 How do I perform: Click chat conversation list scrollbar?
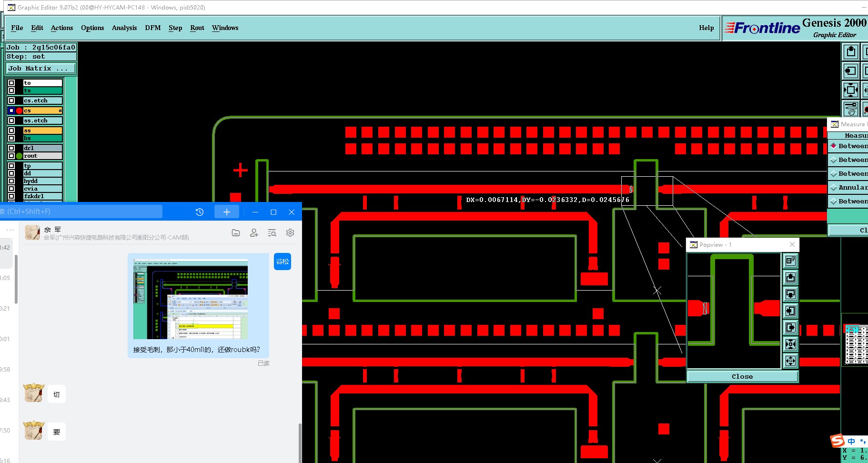[x=16, y=279]
